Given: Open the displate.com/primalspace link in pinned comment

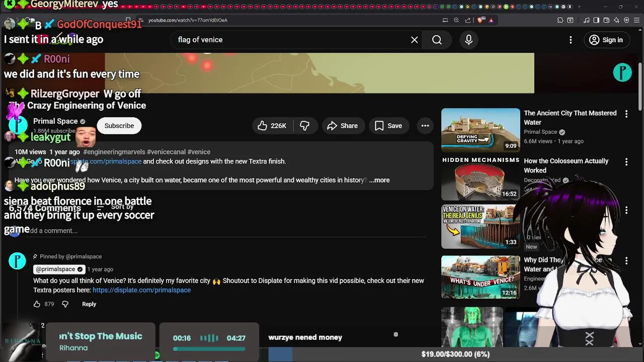Looking at the screenshot, I should [141, 290].
